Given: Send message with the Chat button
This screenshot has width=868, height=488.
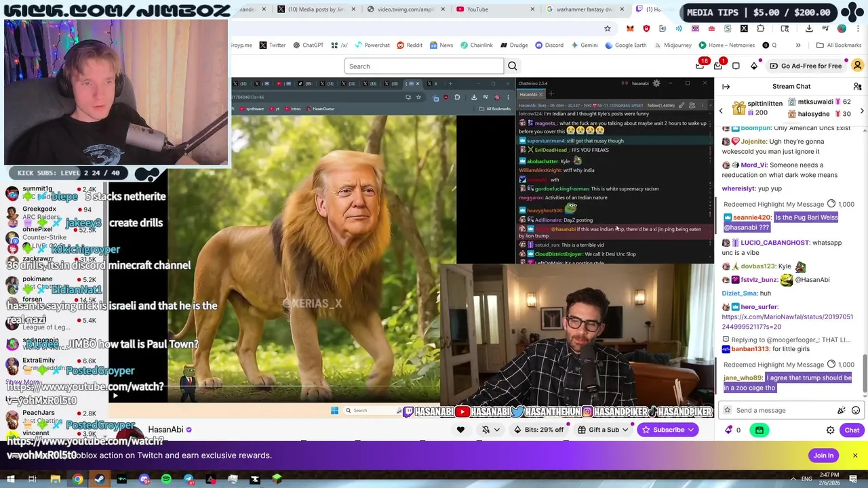Looking at the screenshot, I should (852, 430).
